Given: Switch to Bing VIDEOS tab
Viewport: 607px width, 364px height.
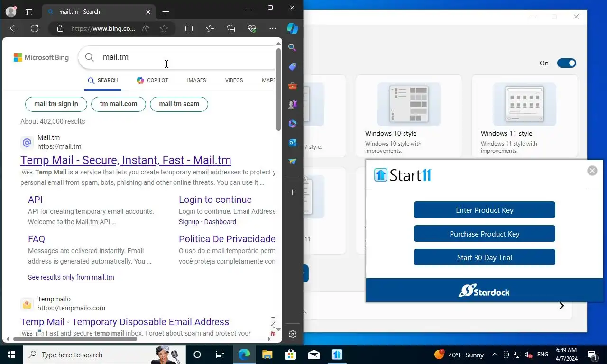Looking at the screenshot, I should coord(234,80).
